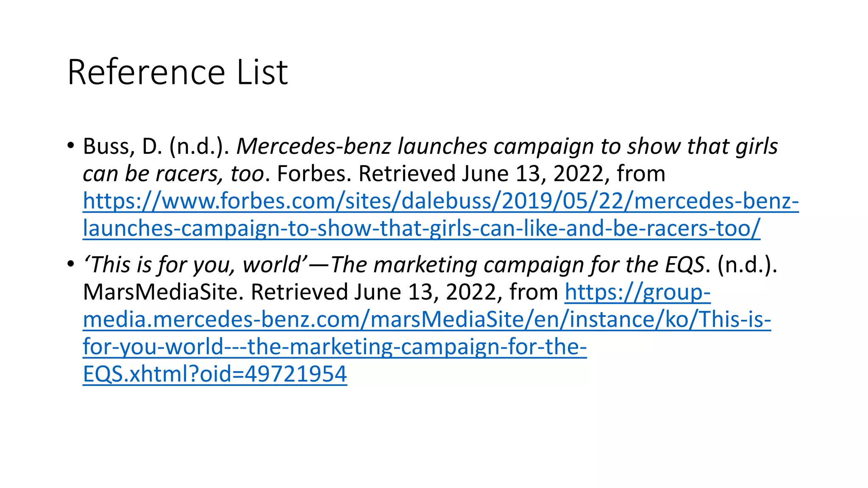This screenshot has width=868, height=488.
Task: Click the 'EQS.xhtml?oid=49721954' link line
Action: point(215,374)
